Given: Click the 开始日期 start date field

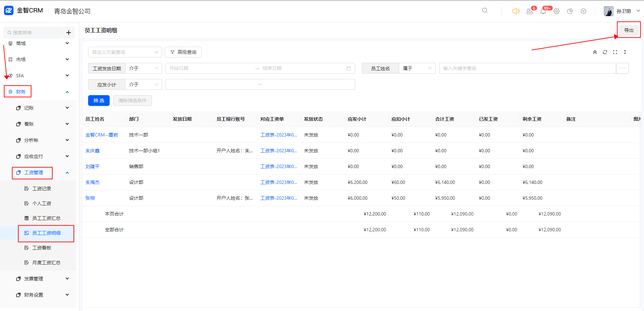Looking at the screenshot, I should (x=209, y=68).
